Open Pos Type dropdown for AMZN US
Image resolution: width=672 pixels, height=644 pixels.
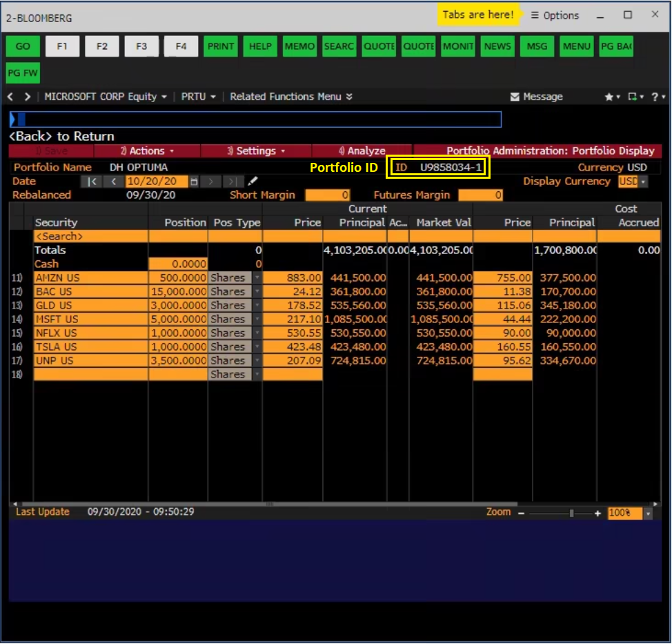tap(257, 278)
